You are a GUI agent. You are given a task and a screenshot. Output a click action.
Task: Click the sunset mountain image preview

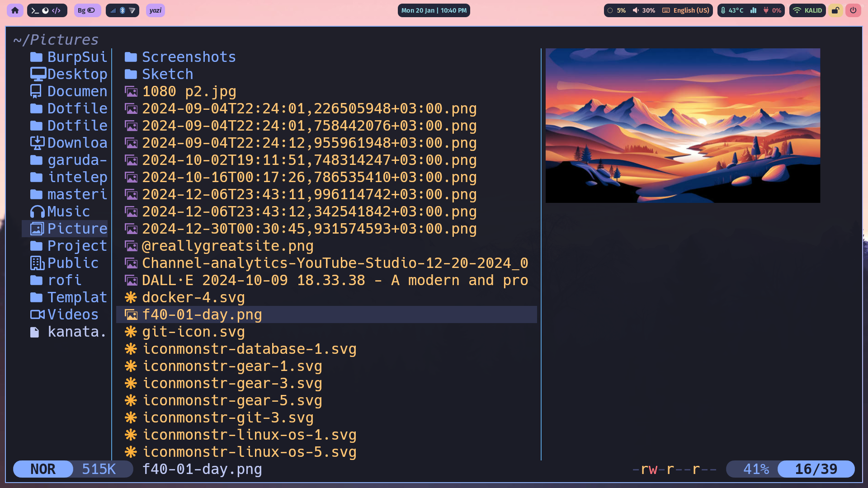coord(682,126)
